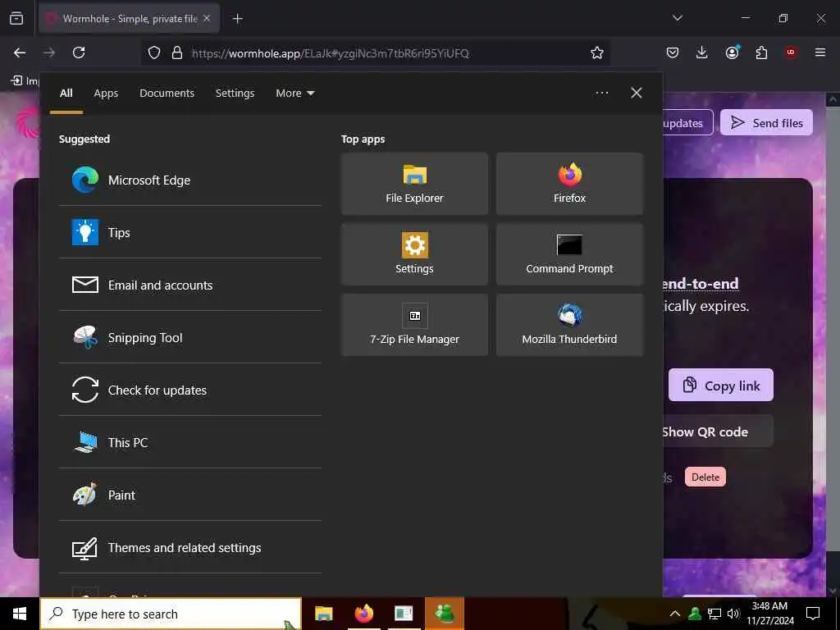
Task: Launch Firefox from Top apps
Action: [x=569, y=184]
